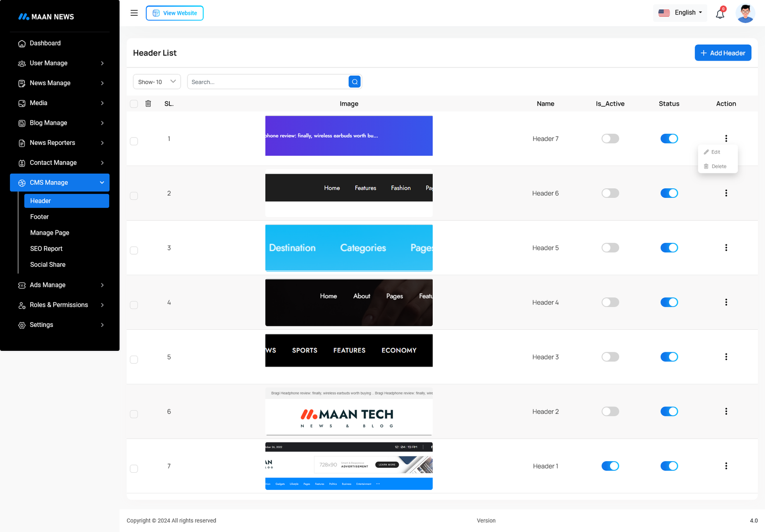Open three-dot action menu for Header 6
Viewport: 765px width, 532px height.
726,193
